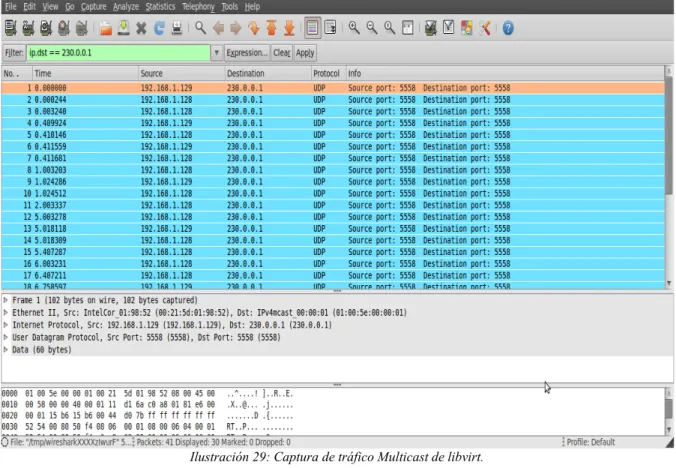Open the capture interfaces list icon
676x468 pixels.
click(11, 28)
